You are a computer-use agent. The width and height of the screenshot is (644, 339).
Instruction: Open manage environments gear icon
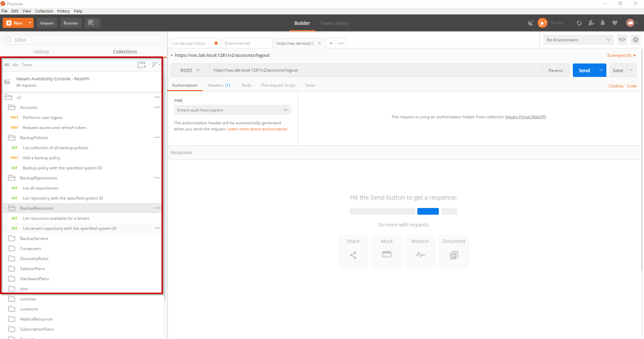click(635, 40)
